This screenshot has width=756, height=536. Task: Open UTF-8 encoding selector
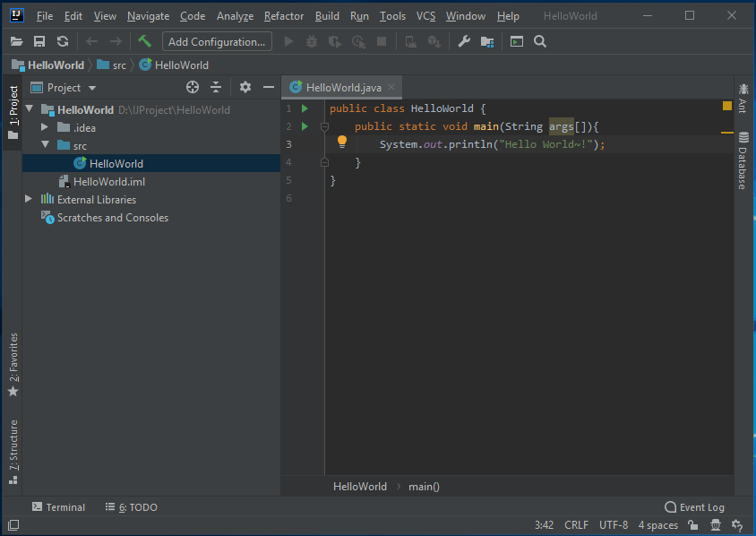pyautogui.click(x=614, y=525)
